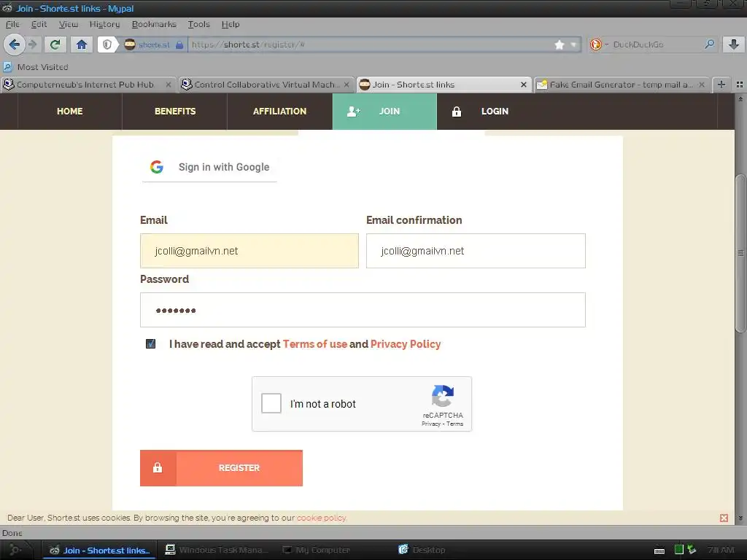The height and width of the screenshot is (560, 747).
Task: Close the Join - Shorte.st links tab
Action: [x=524, y=85]
